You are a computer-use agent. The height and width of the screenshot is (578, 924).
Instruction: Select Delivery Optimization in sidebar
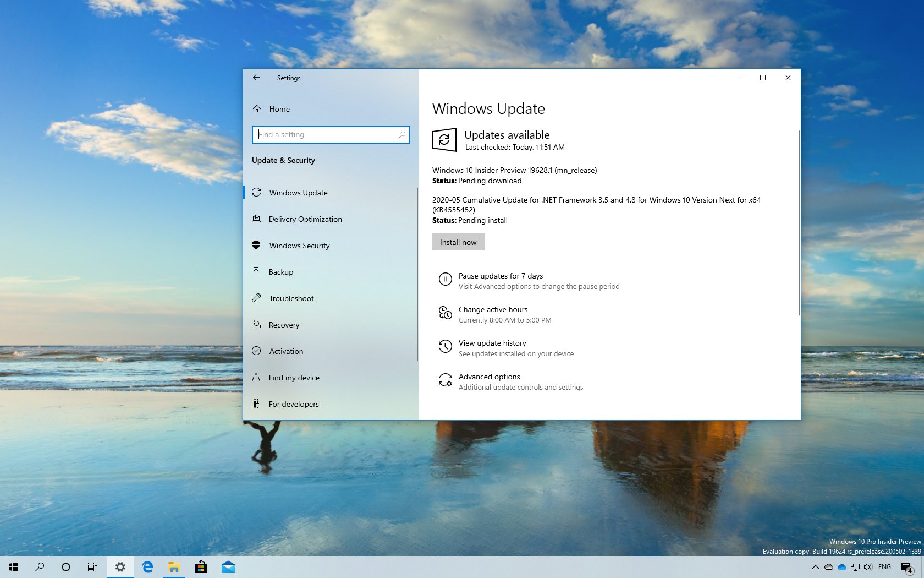(x=305, y=219)
